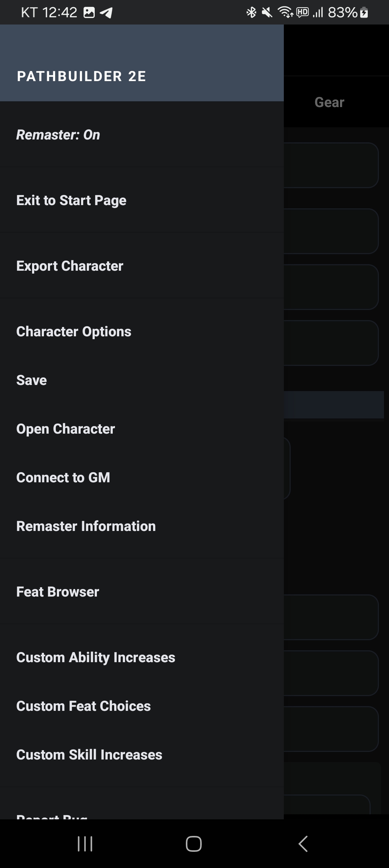View Remaster Information
The image size is (389, 868).
click(x=86, y=526)
